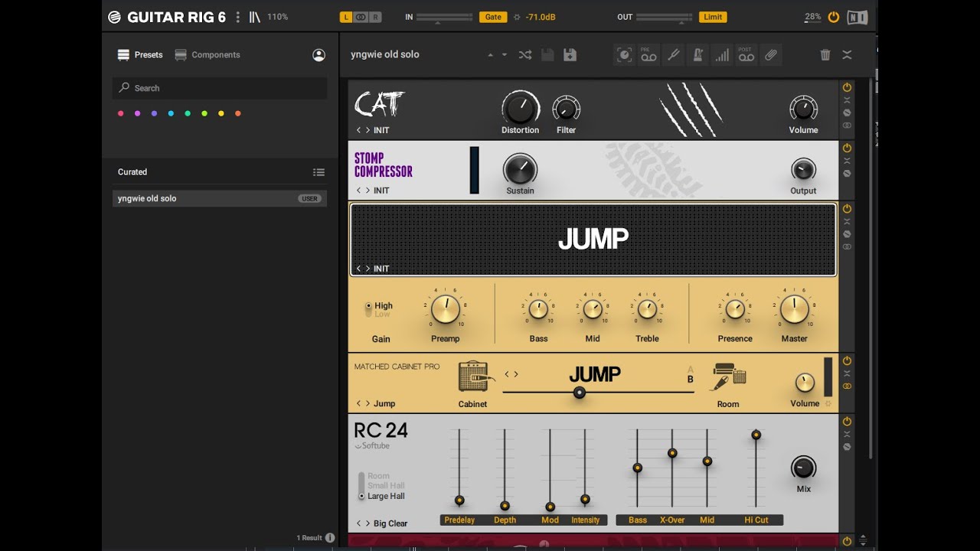Click the save preset disk icon
Viewport: 980px width, 551px height.
coord(547,54)
